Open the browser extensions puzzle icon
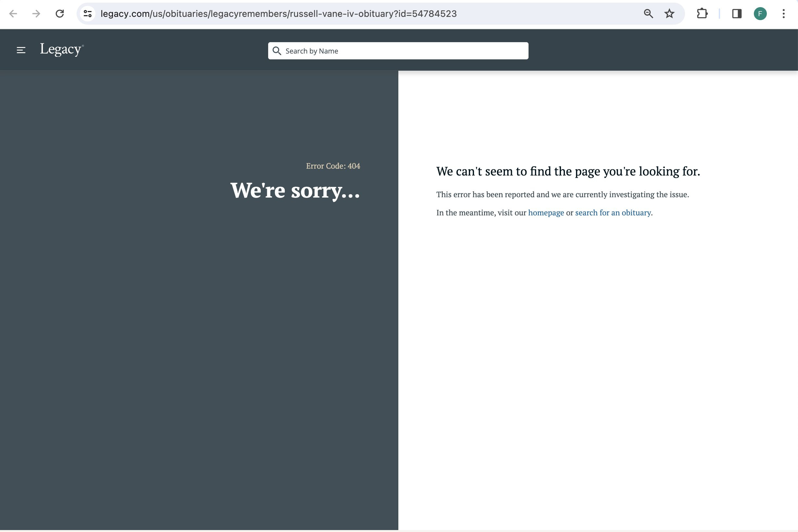The height and width of the screenshot is (532, 798). (702, 14)
